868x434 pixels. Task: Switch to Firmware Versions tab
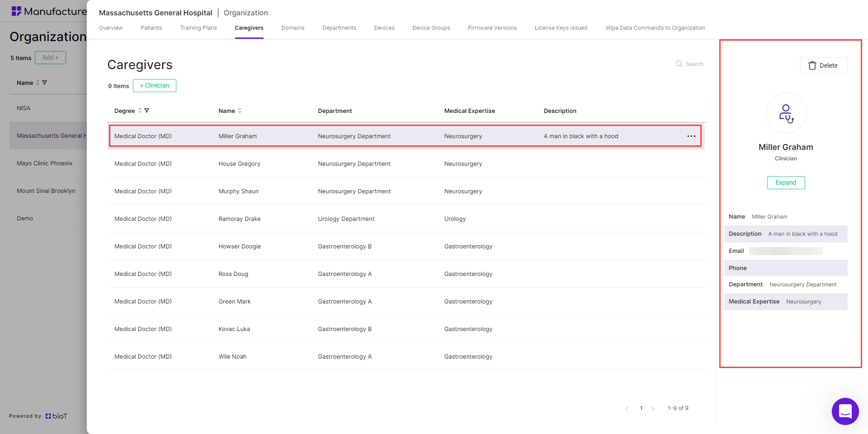click(x=492, y=28)
